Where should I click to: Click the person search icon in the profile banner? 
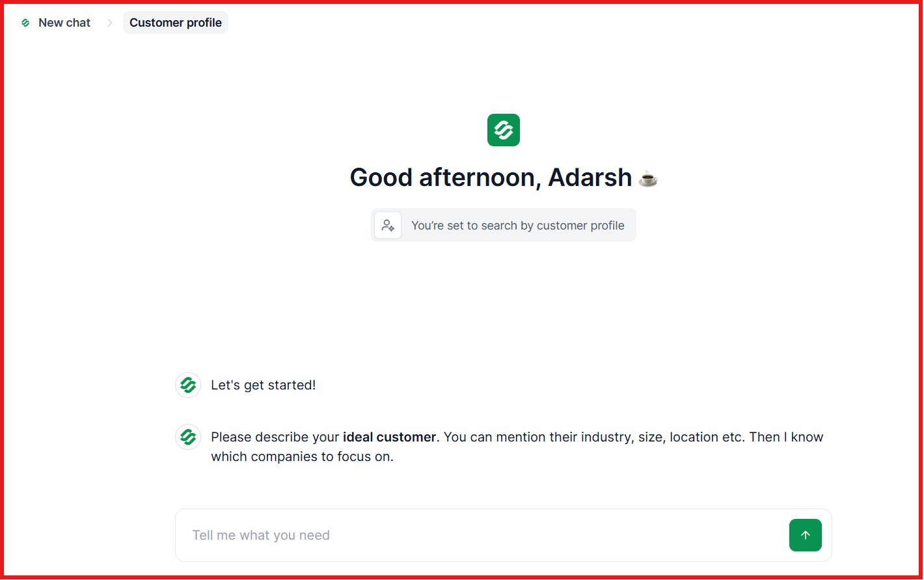click(x=388, y=224)
